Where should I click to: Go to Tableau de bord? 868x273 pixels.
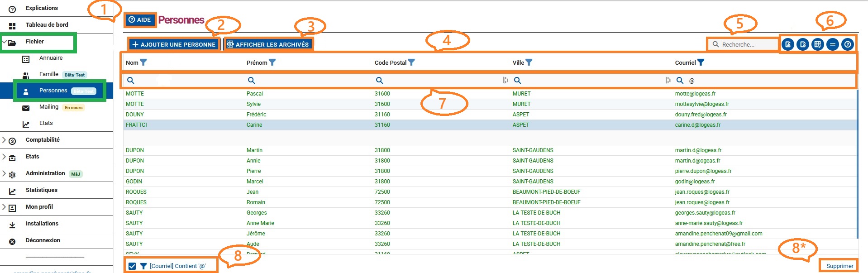click(47, 25)
